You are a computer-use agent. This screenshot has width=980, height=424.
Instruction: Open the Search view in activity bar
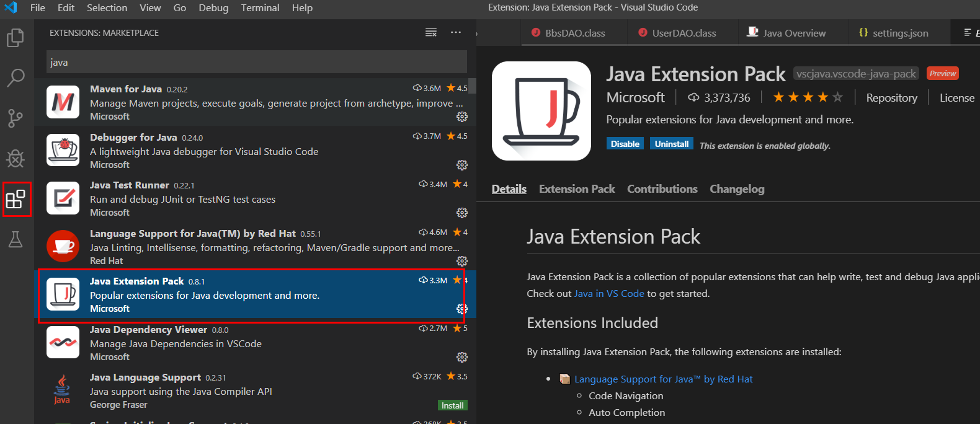click(x=16, y=77)
